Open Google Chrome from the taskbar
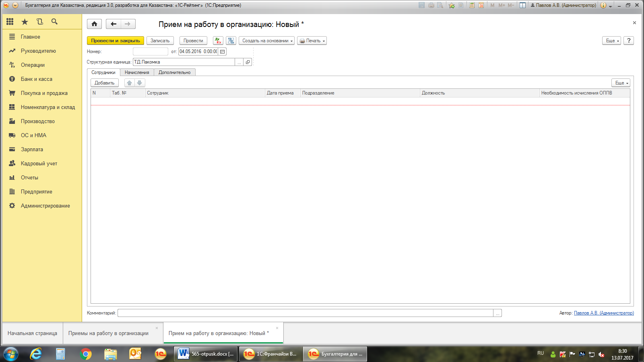644x362 pixels. pos(85,354)
